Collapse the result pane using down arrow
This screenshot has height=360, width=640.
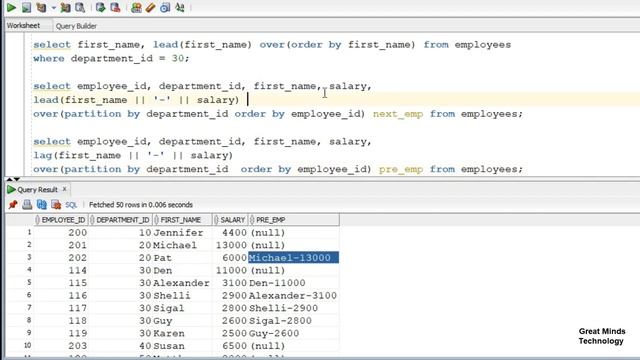click(x=17, y=179)
